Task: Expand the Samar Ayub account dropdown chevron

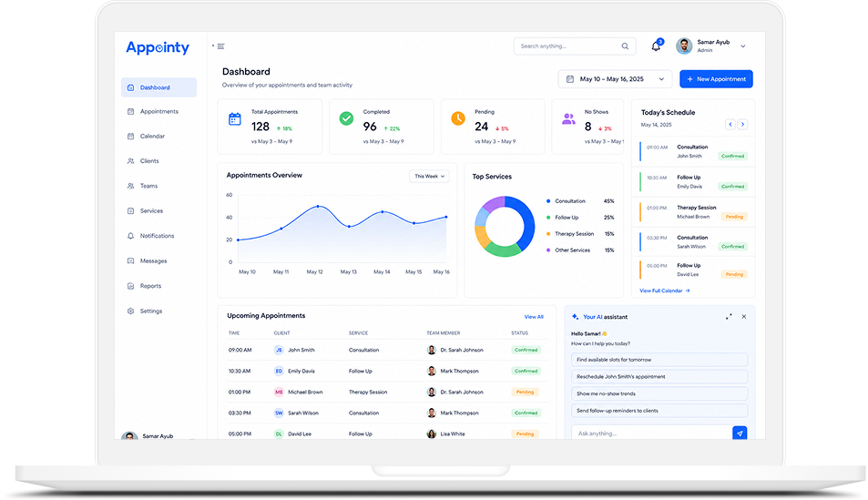Action: 743,46
